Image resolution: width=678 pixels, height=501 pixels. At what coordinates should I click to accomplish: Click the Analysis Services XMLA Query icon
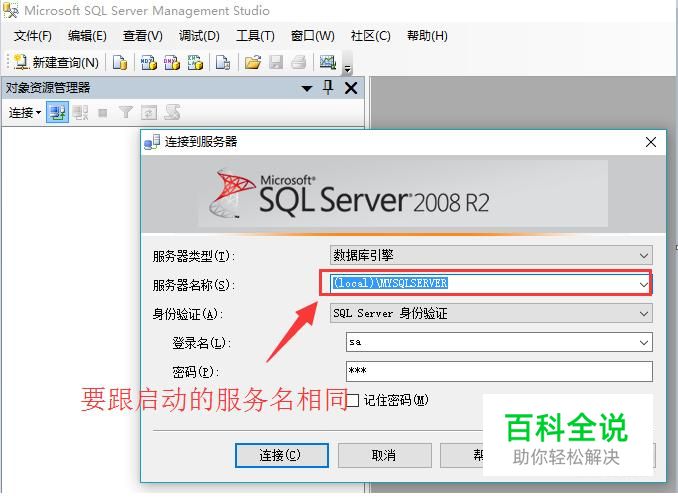click(195, 63)
